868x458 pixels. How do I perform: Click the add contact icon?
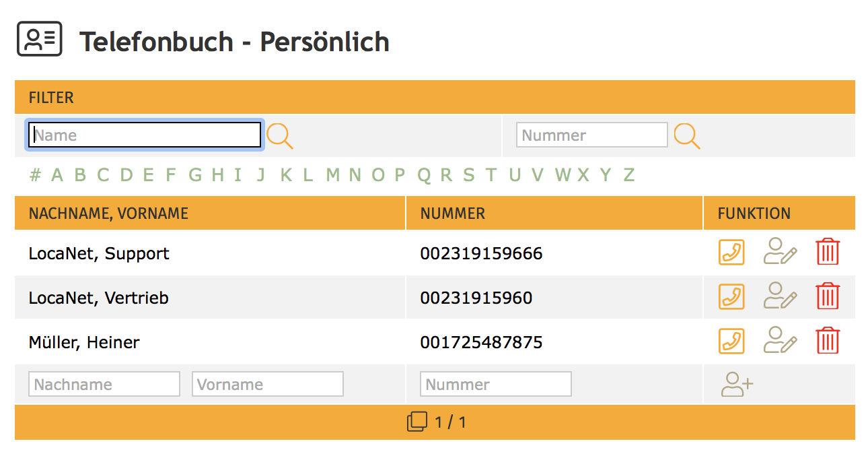pos(737,385)
